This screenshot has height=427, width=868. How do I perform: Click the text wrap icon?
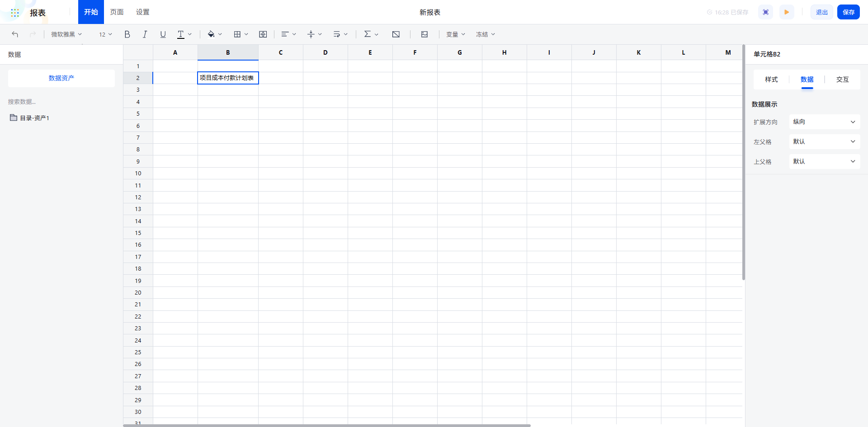(337, 34)
